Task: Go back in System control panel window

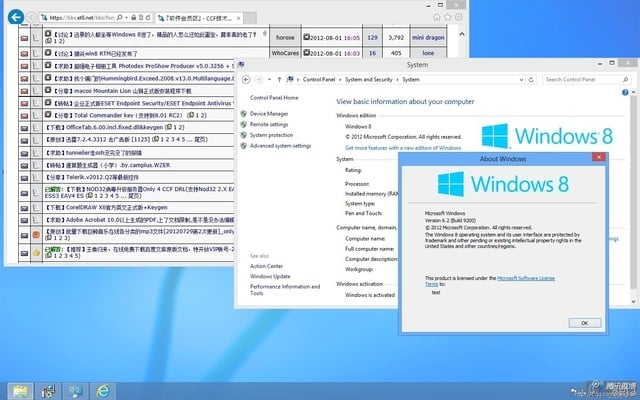Action: click(246, 80)
